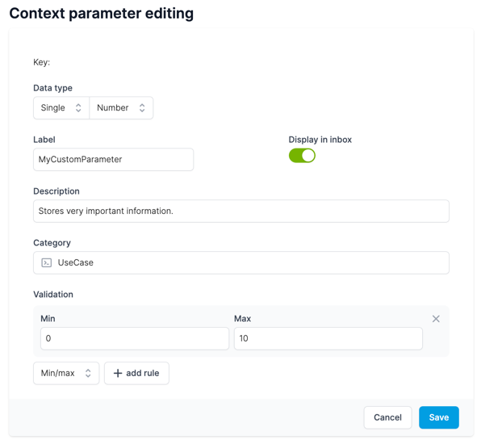Click the Validation section label
This screenshot has width=481, height=448.
pyautogui.click(x=53, y=295)
